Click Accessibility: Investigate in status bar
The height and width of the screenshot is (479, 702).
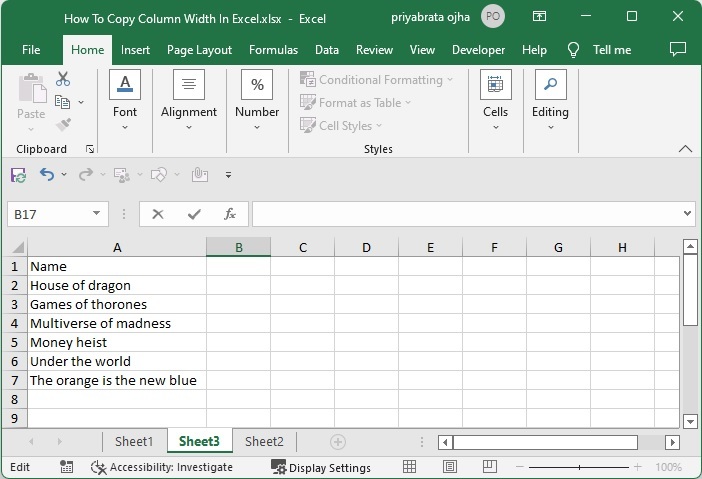(162, 467)
